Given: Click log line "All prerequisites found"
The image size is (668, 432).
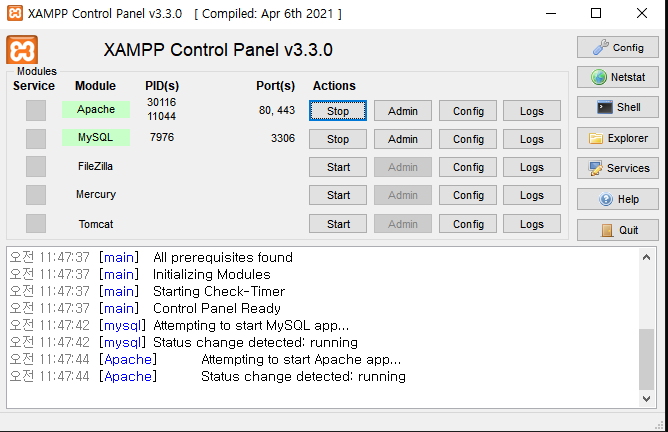Looking at the screenshot, I should click(x=223, y=257).
